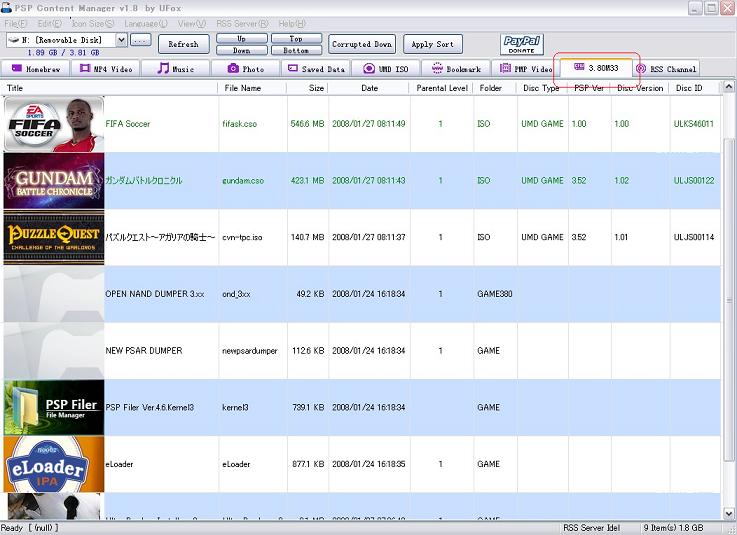
Task: Click the PSP Filer Ver.4.6.Kernel3 title text
Action: point(149,408)
